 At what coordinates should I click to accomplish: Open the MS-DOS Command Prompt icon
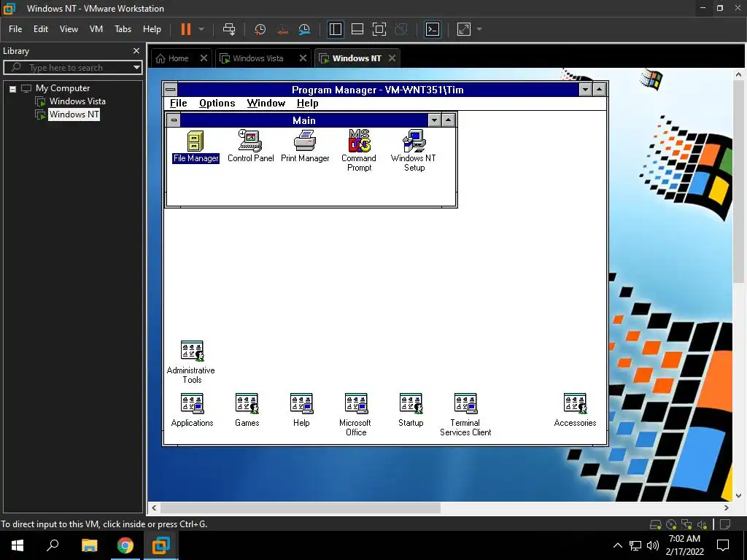click(x=359, y=150)
